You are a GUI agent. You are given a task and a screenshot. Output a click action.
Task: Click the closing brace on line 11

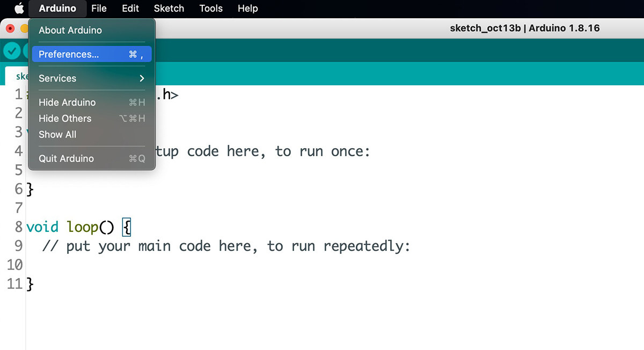pos(30,283)
